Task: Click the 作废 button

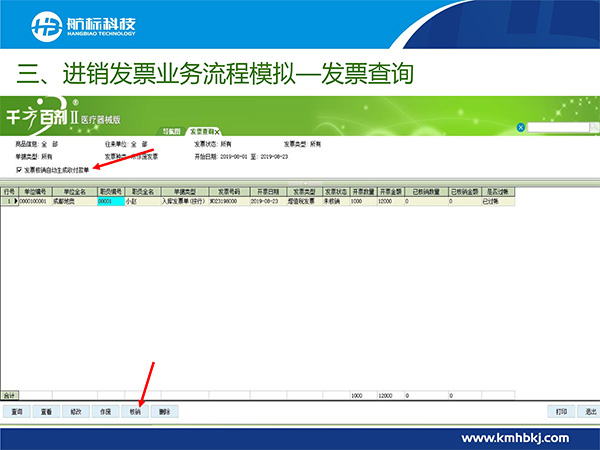Action: click(105, 412)
